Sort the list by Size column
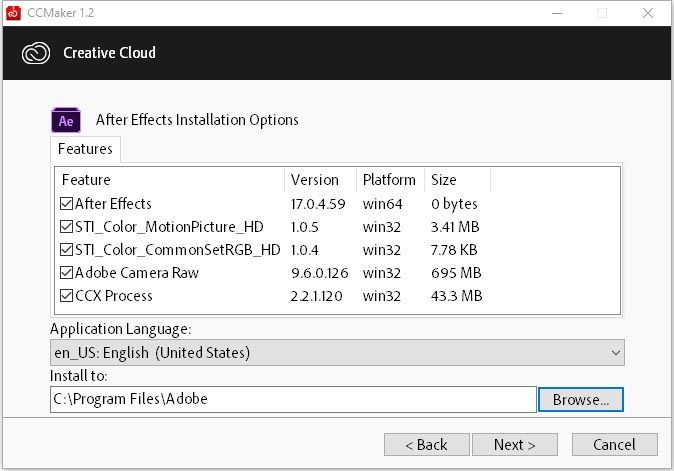The width and height of the screenshot is (674, 471). coord(456,180)
